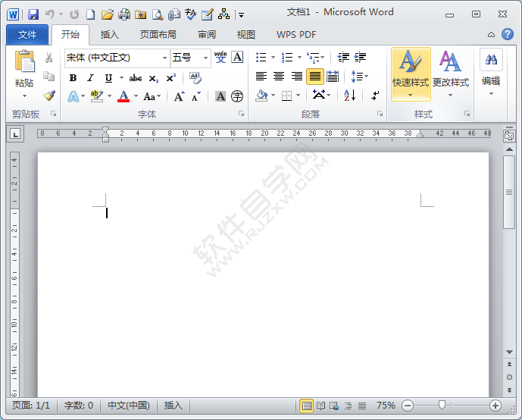This screenshot has height=420, width=522.
Task: Toggle Italic formatting
Action: [90, 78]
